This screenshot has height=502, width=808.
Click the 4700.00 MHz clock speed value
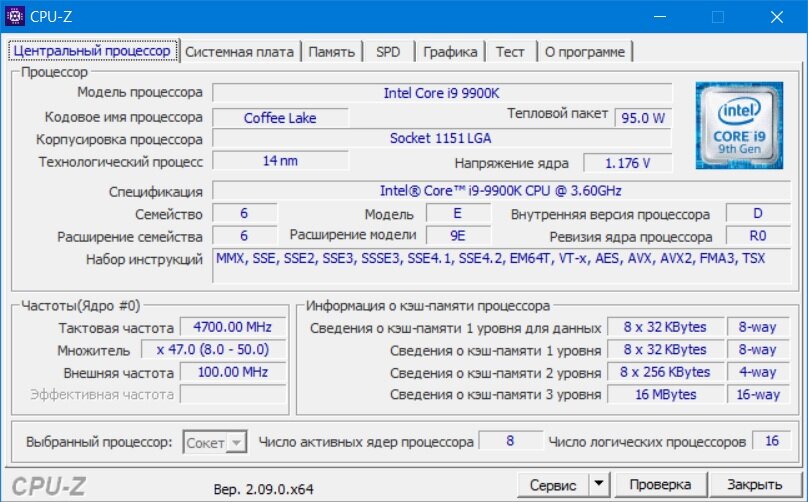[x=232, y=327]
